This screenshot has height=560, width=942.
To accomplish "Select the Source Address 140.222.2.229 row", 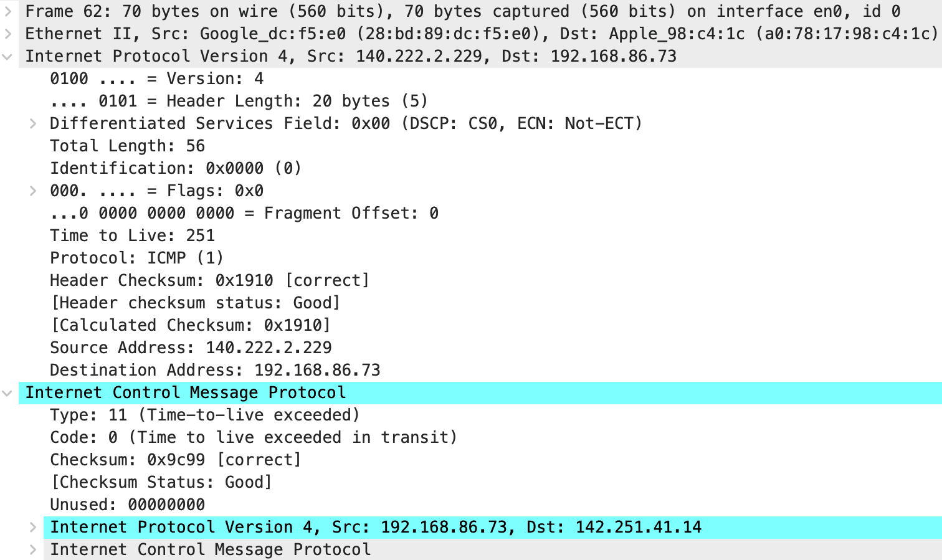I will pos(191,348).
